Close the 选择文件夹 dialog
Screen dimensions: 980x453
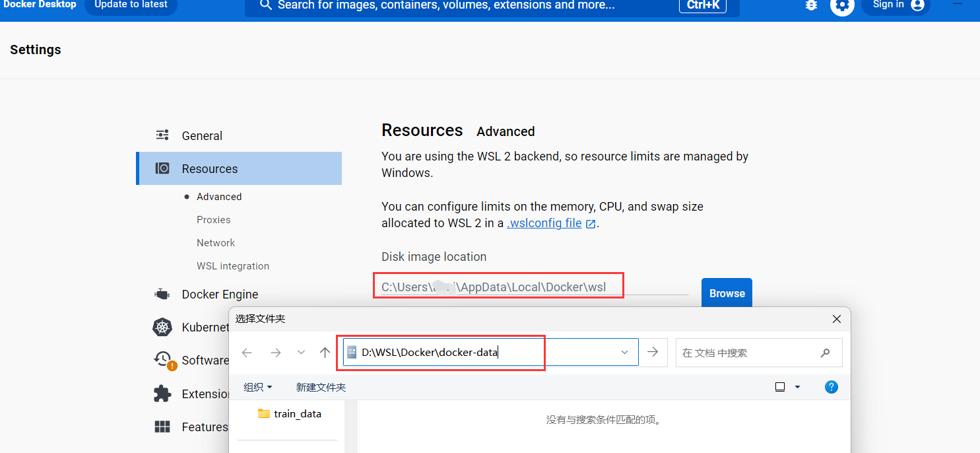pos(837,319)
